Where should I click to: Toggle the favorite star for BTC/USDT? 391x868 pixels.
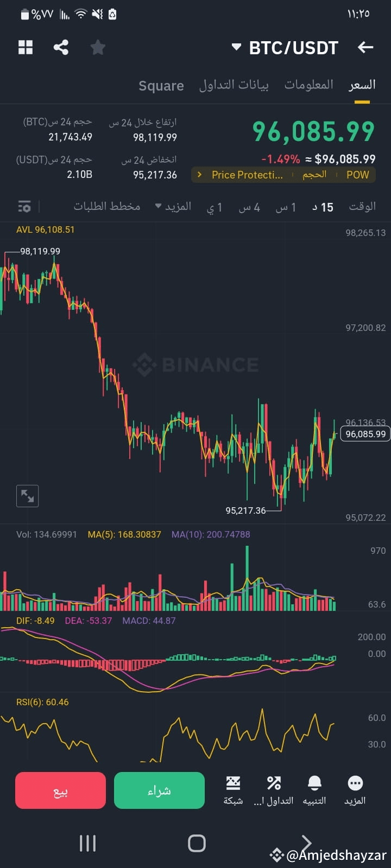98,47
